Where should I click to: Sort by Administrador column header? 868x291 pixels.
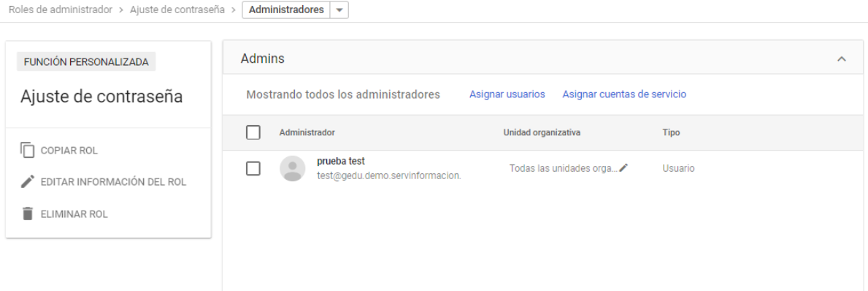tap(307, 132)
